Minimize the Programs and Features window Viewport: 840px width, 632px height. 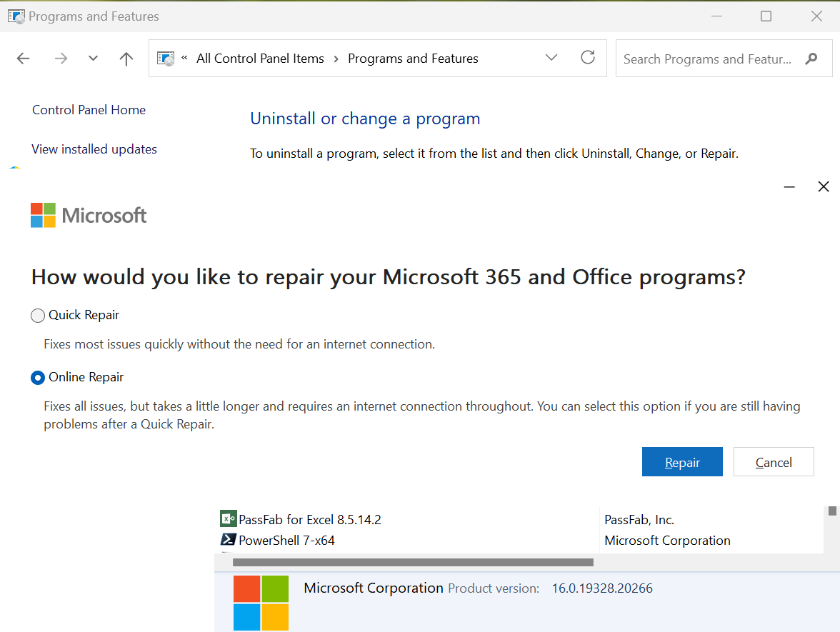click(x=717, y=16)
